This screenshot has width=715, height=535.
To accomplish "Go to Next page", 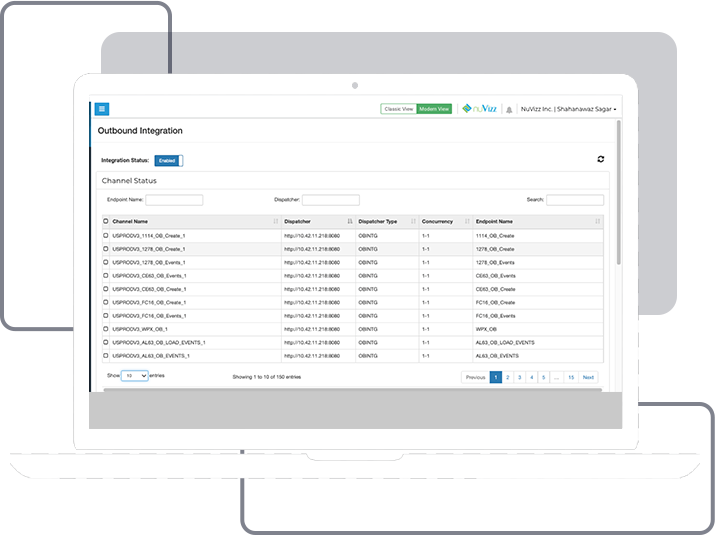I will [x=588, y=377].
